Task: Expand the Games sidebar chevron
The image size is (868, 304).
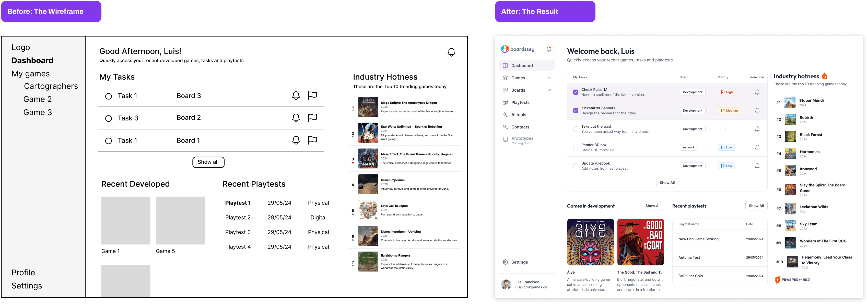Action: coord(549,78)
